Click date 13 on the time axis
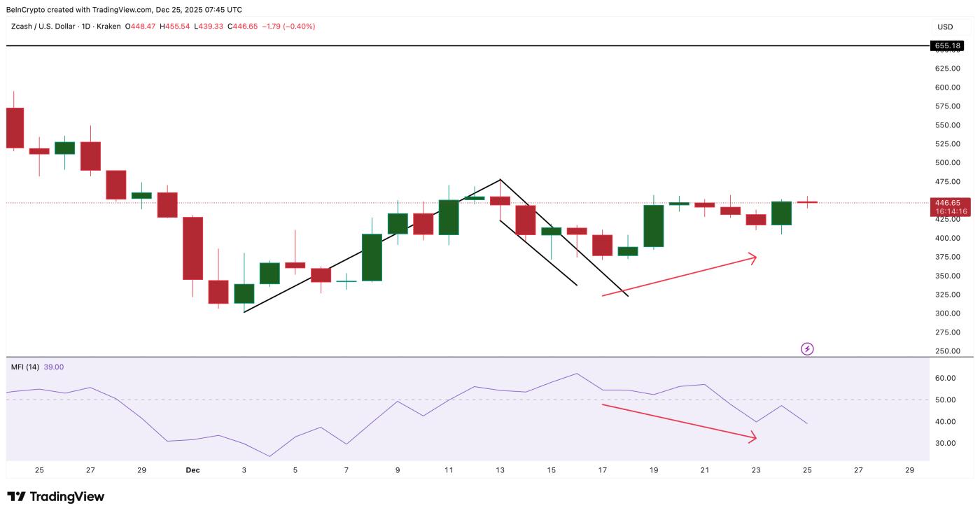Image resolution: width=980 pixels, height=515 pixels. pyautogui.click(x=500, y=470)
